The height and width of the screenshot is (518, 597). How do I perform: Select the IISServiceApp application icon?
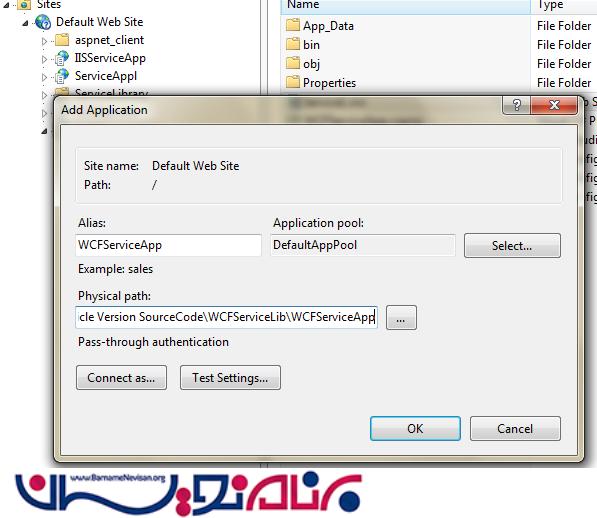[x=62, y=58]
